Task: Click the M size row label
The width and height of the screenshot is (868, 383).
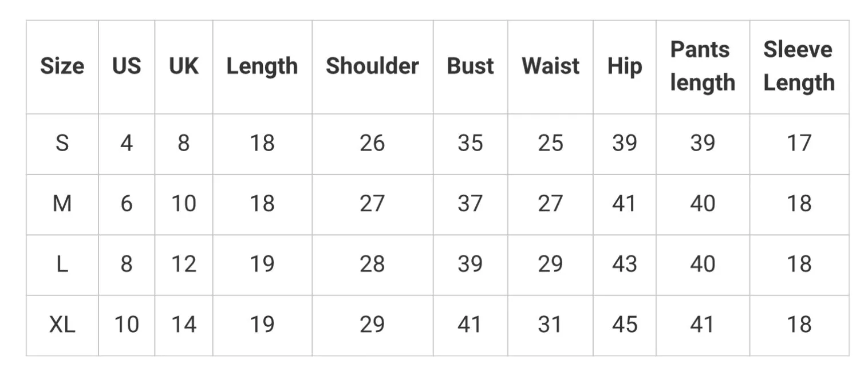Action: (x=62, y=204)
